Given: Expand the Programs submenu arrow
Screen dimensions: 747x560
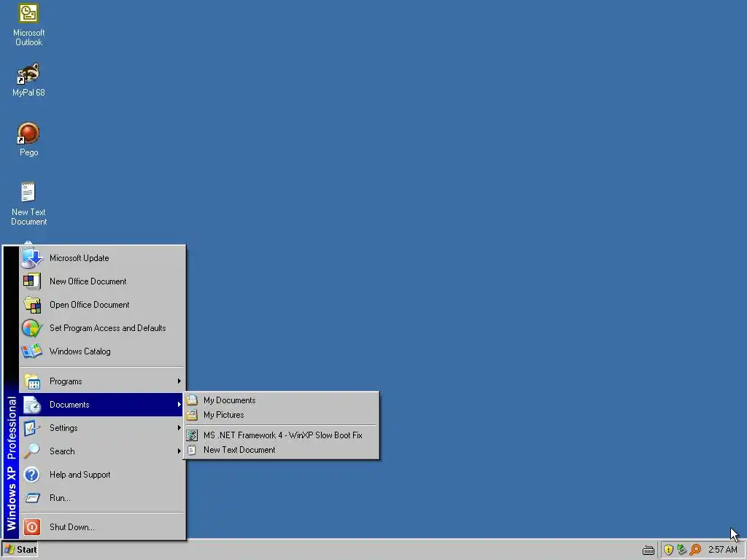Looking at the screenshot, I should 179,381.
